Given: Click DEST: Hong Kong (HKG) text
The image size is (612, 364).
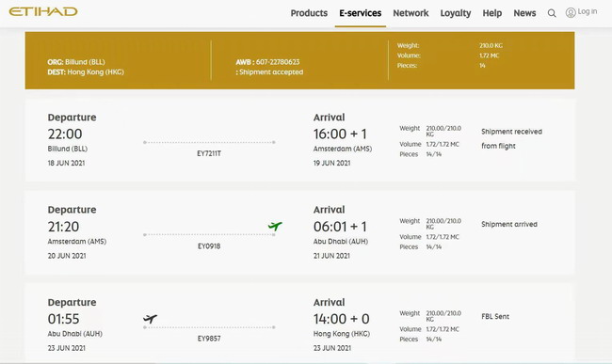Looking at the screenshot, I should 86,72.
